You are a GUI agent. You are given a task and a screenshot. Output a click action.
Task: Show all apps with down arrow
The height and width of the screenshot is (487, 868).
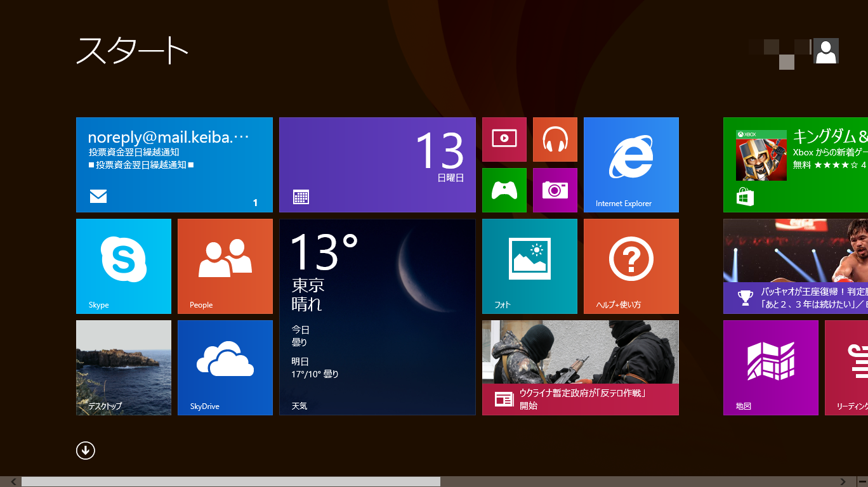pos(86,450)
